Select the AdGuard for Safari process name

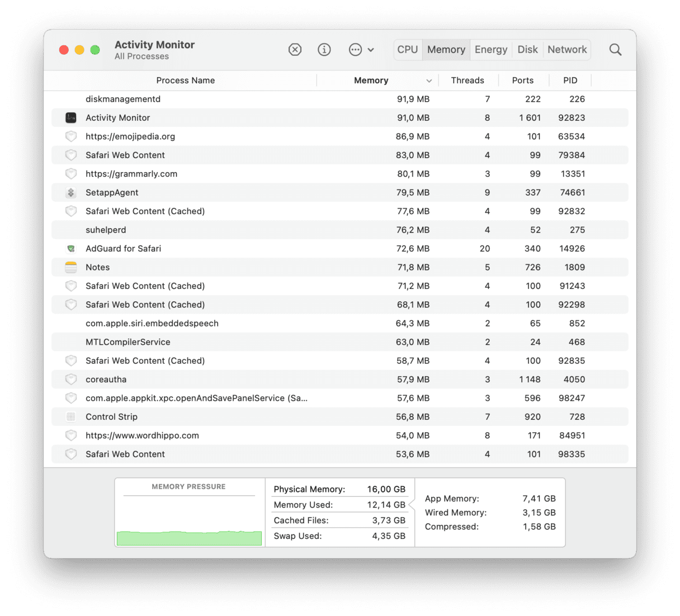tap(123, 249)
